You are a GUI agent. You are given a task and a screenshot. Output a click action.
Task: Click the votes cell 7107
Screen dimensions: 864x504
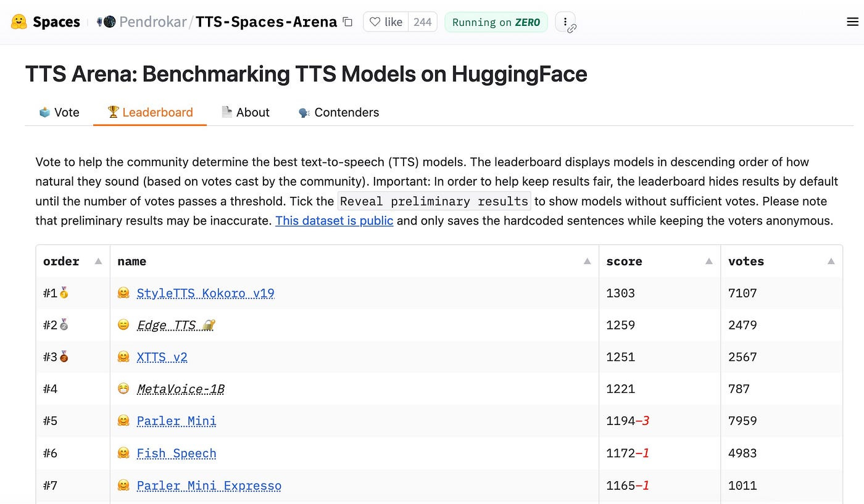[x=782, y=293]
